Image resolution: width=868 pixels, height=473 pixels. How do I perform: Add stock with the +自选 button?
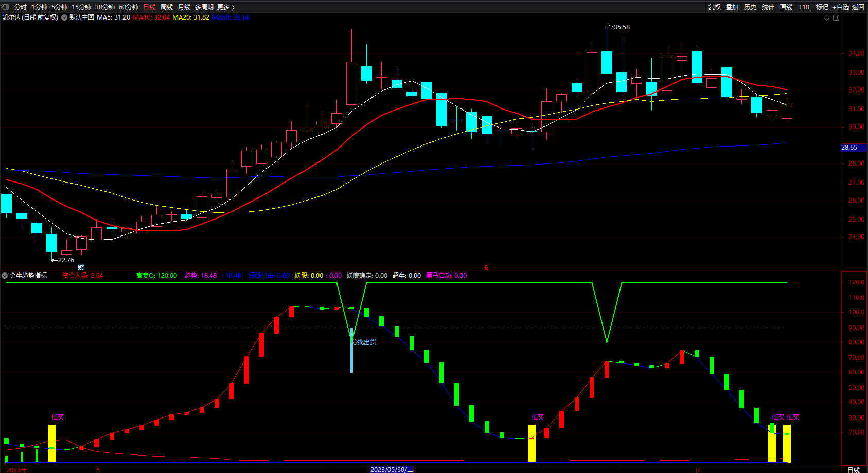tap(841, 7)
